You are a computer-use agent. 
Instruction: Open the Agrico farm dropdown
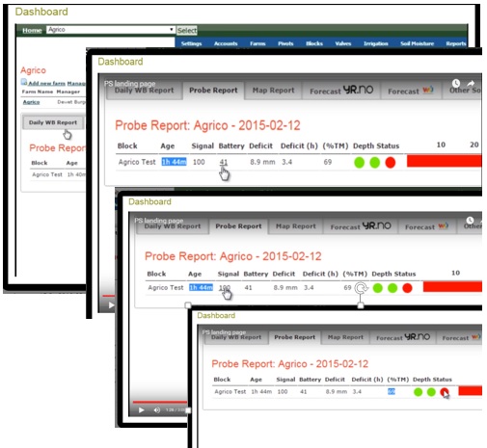point(111,30)
